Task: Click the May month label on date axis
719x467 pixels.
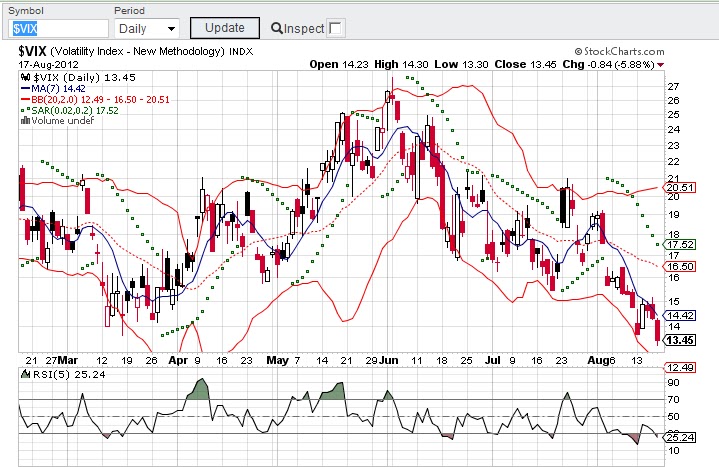Action: point(277,361)
